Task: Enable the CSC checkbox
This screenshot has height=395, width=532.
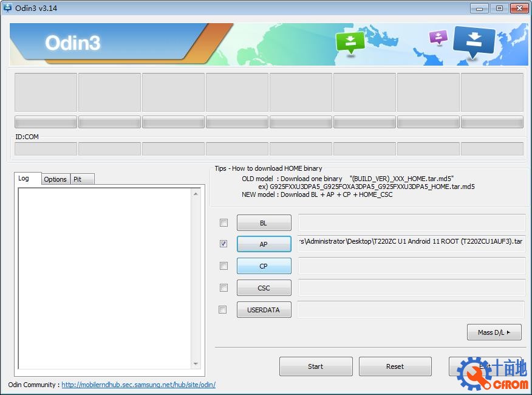Action: (223, 288)
